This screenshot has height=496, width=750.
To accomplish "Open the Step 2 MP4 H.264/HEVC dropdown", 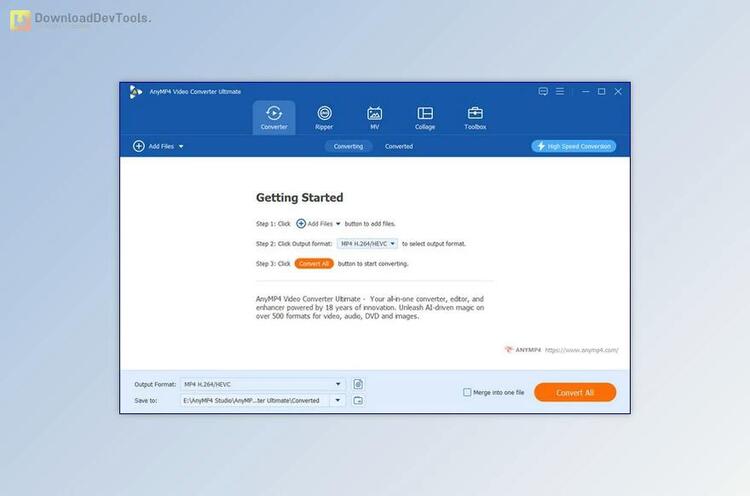I will 367,244.
